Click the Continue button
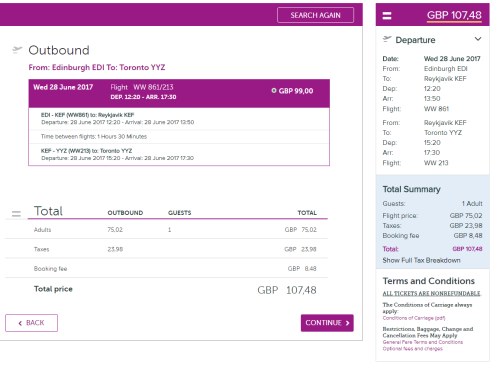 point(327,323)
